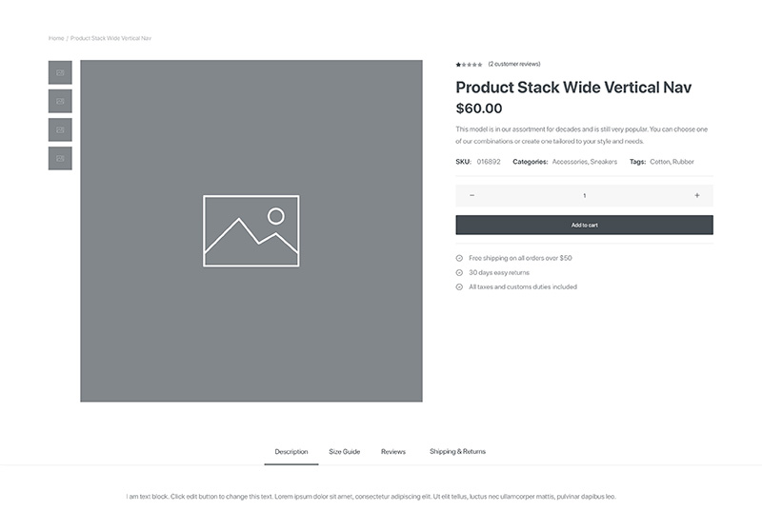Viewport: 762px width, 532px height.
Task: Click the check icon beside 30 days returns
Action: click(x=459, y=273)
